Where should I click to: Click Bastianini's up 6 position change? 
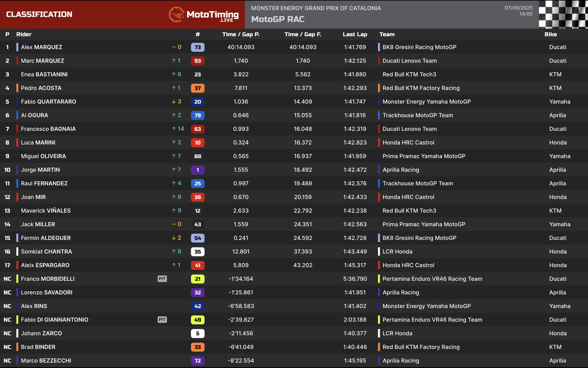click(176, 74)
